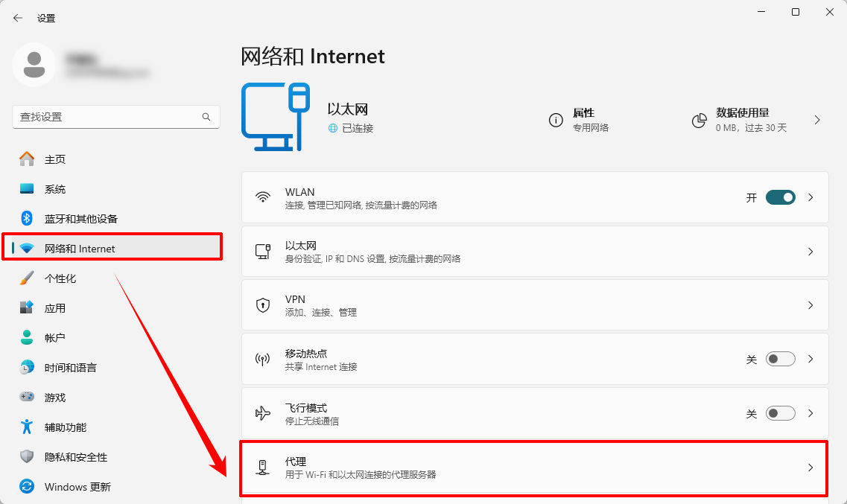Open 游戏 in the sidebar
Screen dimensions: 847x504
tap(115, 397)
